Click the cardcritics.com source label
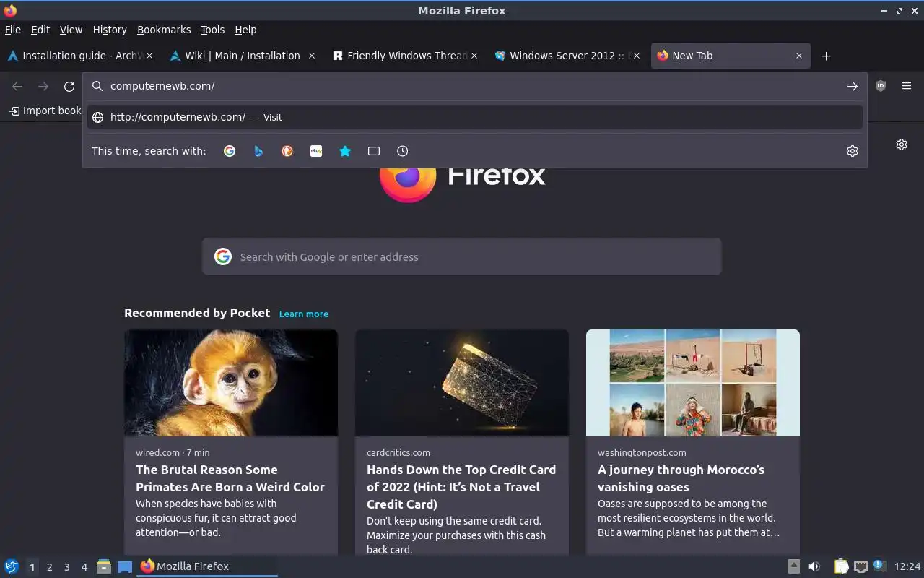This screenshot has height=578, width=924. [398, 452]
